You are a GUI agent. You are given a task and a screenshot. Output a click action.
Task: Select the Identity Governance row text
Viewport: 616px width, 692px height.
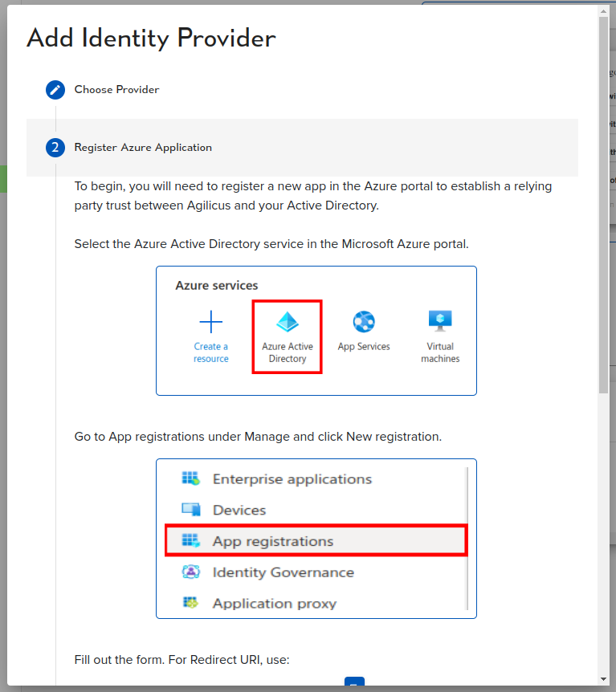[x=284, y=572]
